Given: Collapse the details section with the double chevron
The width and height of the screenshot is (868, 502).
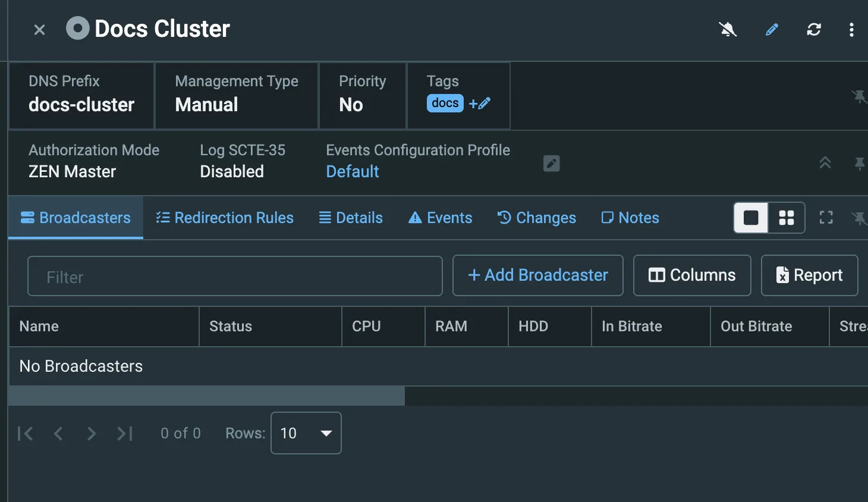Looking at the screenshot, I should click(x=825, y=162).
